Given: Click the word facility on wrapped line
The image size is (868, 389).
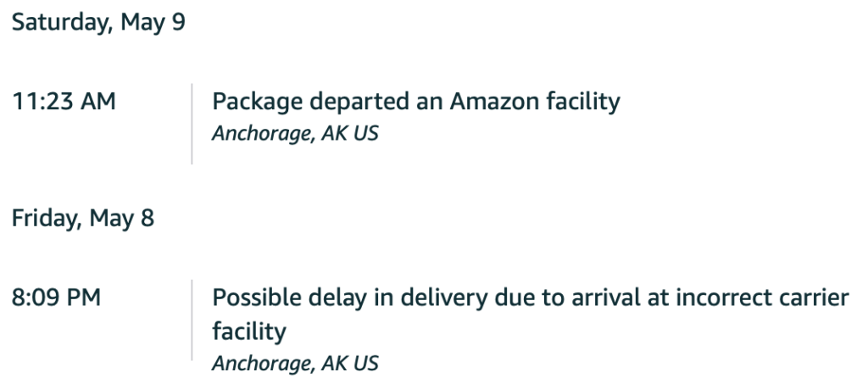Looking at the screenshot, I should (x=249, y=332).
